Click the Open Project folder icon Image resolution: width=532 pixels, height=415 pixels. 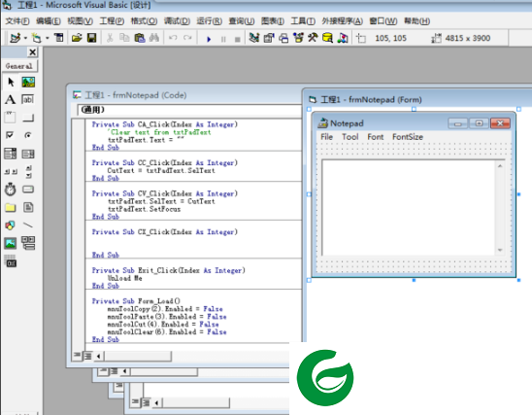[77, 38]
